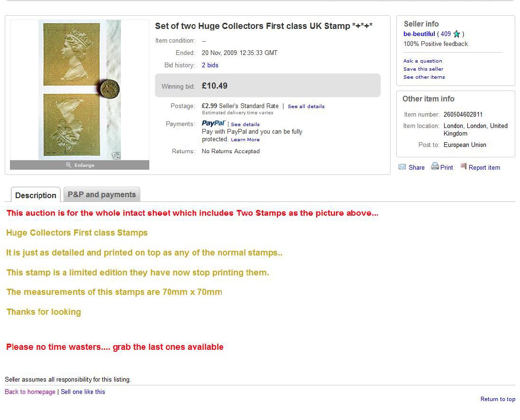520x420 pixels.
Task: Click the PayPal logo
Action: click(x=213, y=124)
